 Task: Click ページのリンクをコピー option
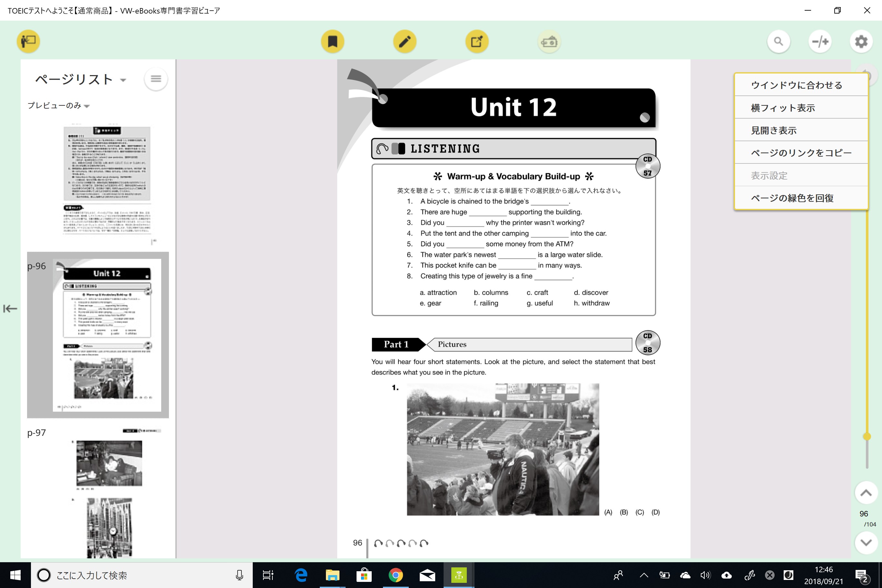801,153
